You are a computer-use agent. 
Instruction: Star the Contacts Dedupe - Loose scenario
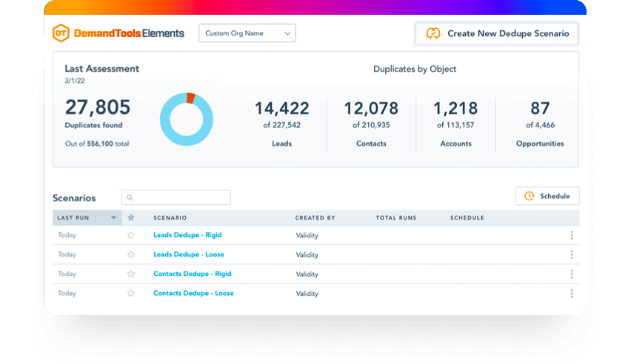tap(131, 293)
